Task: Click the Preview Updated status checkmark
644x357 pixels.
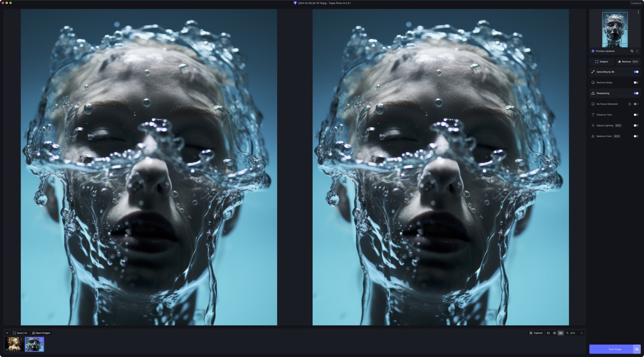Action: [593, 51]
